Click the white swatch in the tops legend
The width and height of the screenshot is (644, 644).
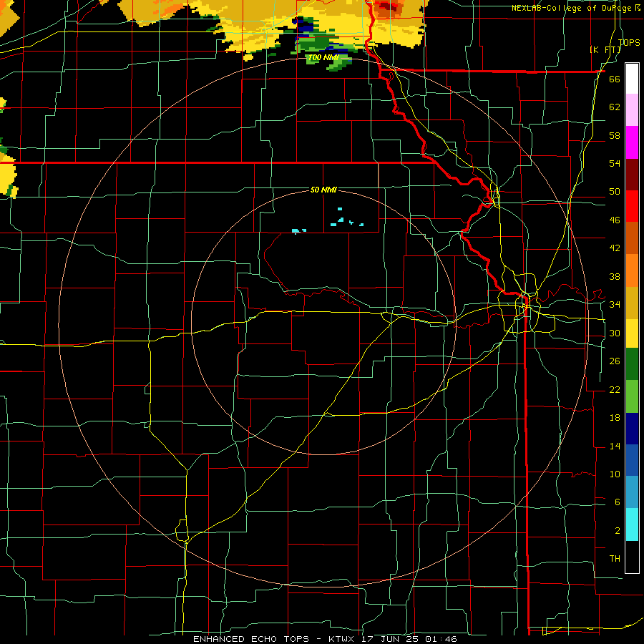[x=632, y=79]
